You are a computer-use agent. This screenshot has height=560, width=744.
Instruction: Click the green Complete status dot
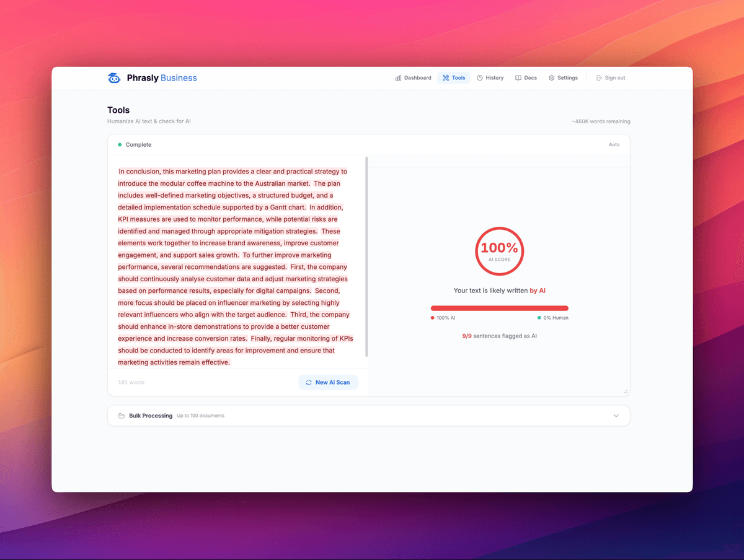(120, 144)
